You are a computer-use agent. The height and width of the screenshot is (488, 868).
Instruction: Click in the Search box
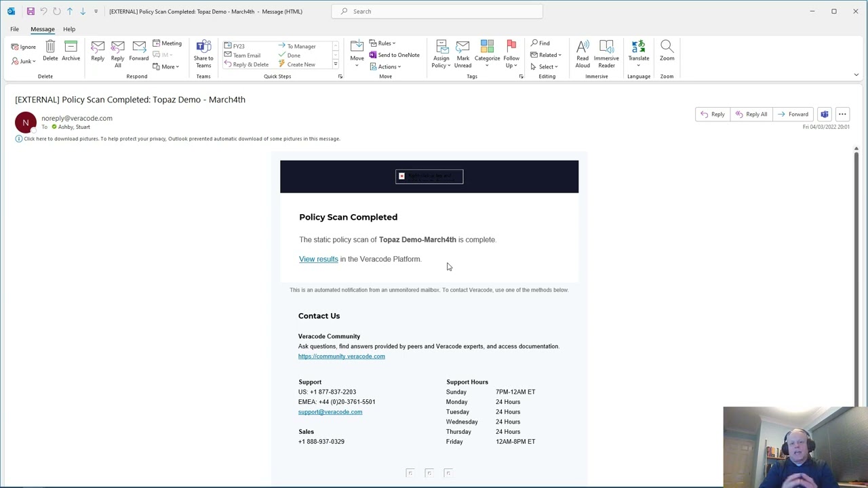coord(437,12)
